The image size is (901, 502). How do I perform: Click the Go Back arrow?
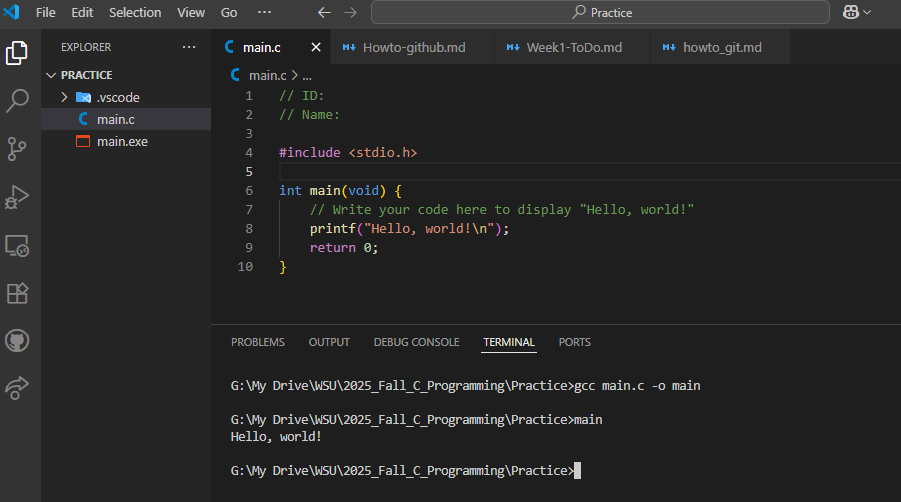323,13
